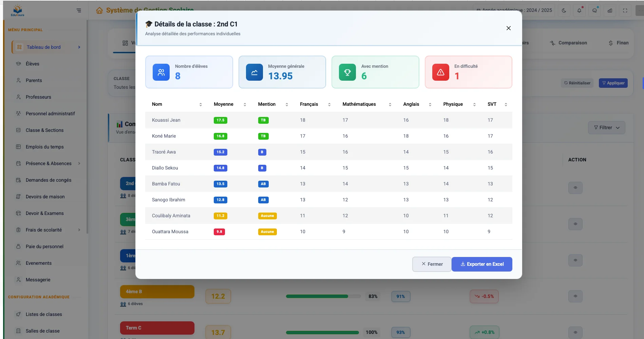Open Élèves in the sidebar menu

[x=33, y=64]
